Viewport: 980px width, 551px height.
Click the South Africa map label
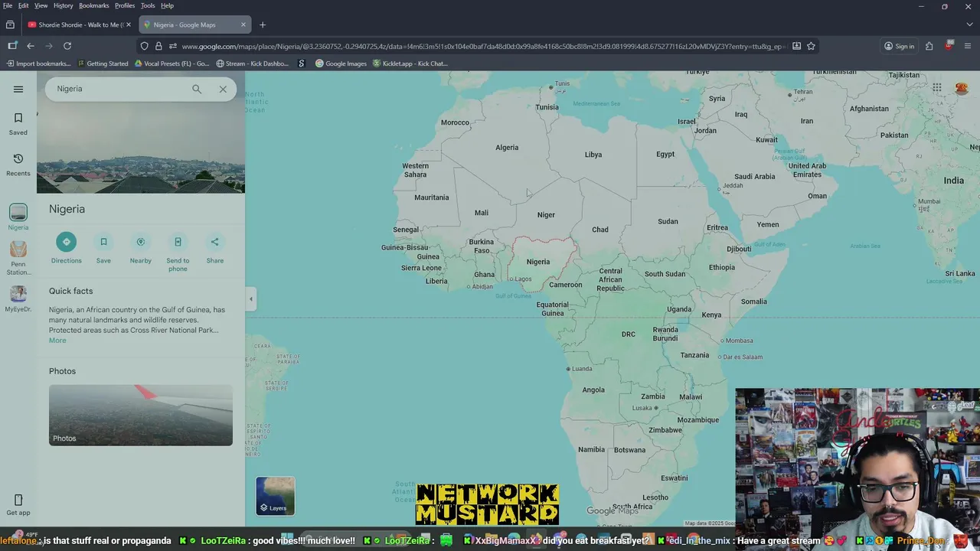(632, 507)
